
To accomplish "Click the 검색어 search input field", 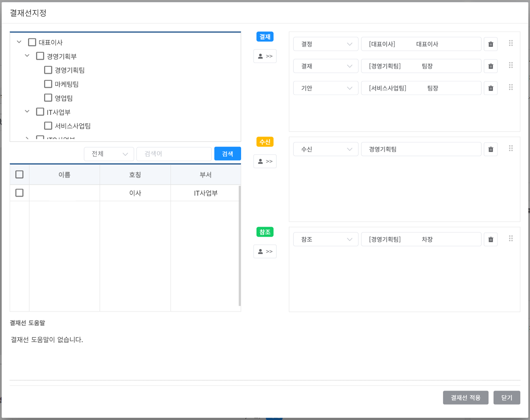I will (174, 154).
